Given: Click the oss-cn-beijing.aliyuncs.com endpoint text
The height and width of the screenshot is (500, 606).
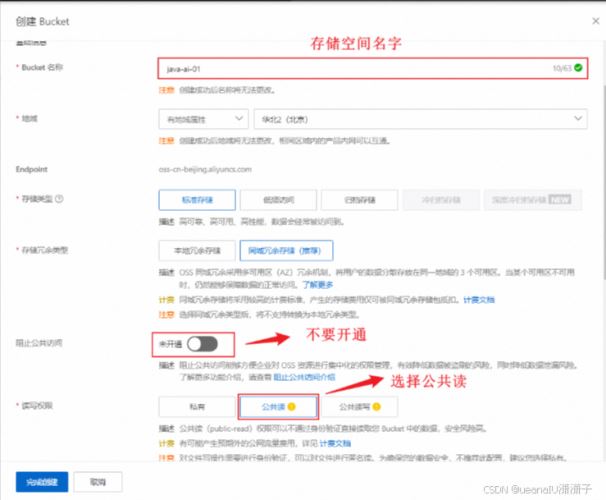Looking at the screenshot, I should point(205,169).
